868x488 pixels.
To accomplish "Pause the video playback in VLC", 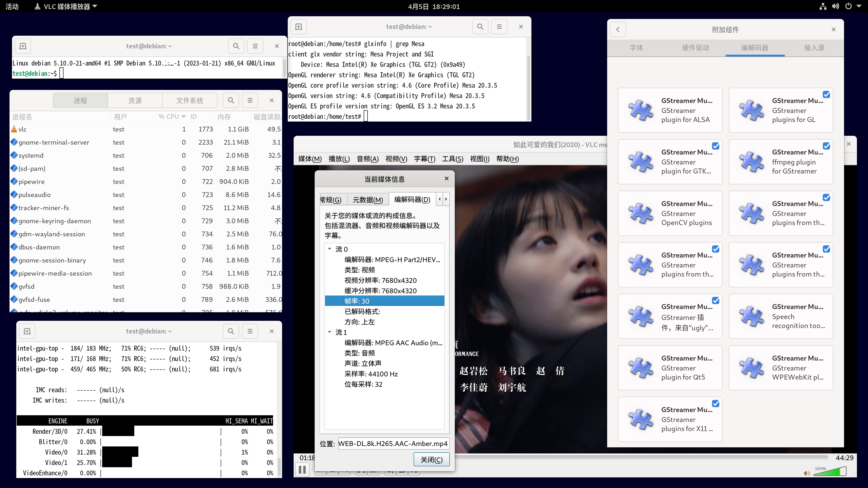I will coord(302,469).
